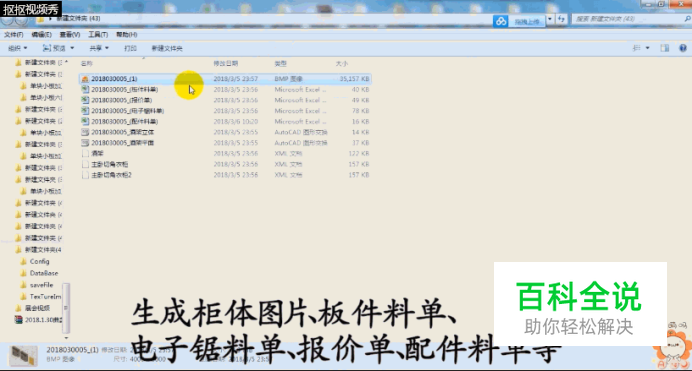Click the Excel icon of 2018030005_(报价单)
692x371 pixels.
point(85,100)
